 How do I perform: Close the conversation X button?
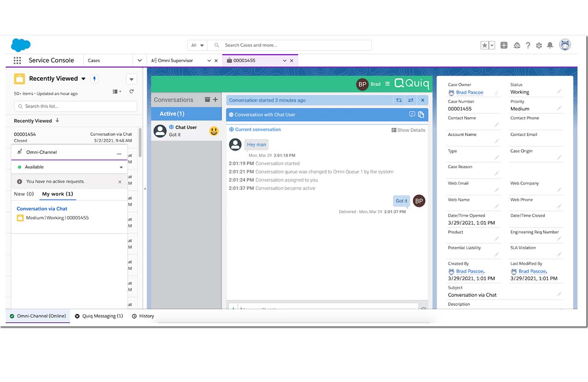pos(423,100)
